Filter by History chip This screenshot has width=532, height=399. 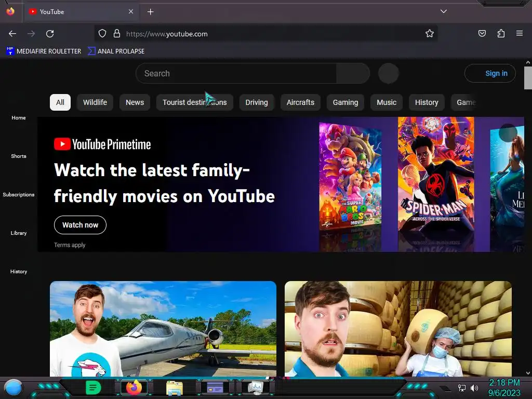tap(427, 102)
